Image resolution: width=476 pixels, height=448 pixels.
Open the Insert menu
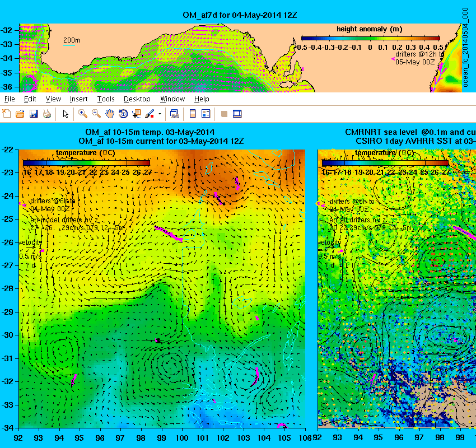(78, 99)
